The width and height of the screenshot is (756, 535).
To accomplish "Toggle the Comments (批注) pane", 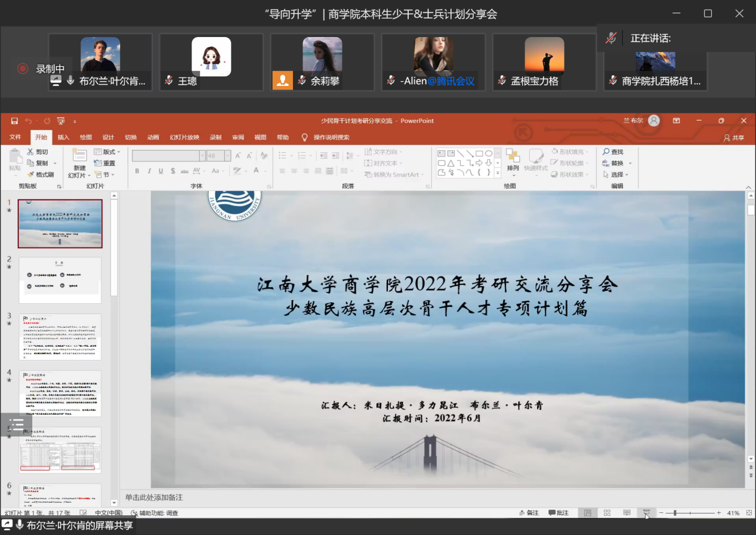I will click(x=558, y=513).
